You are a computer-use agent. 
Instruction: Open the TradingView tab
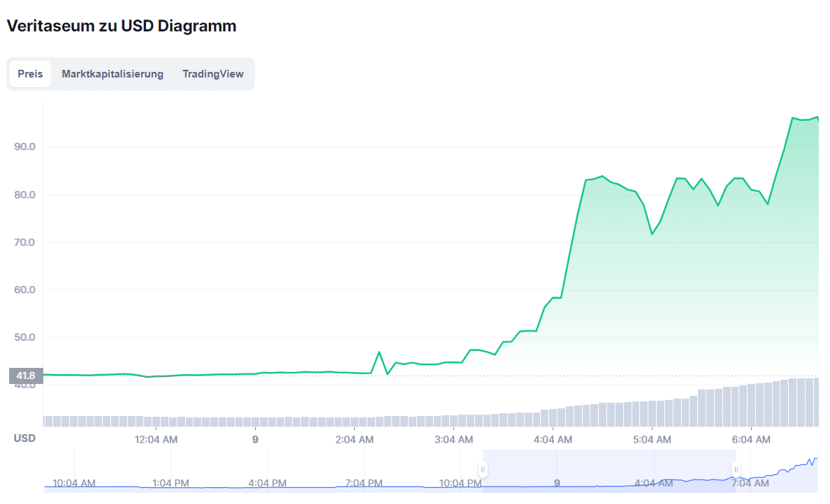[x=213, y=74]
